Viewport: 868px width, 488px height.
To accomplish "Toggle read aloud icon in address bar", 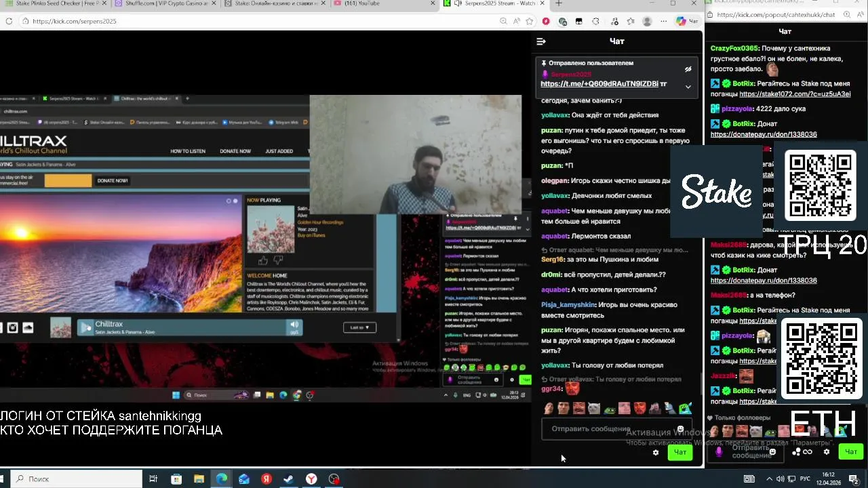I will click(516, 21).
